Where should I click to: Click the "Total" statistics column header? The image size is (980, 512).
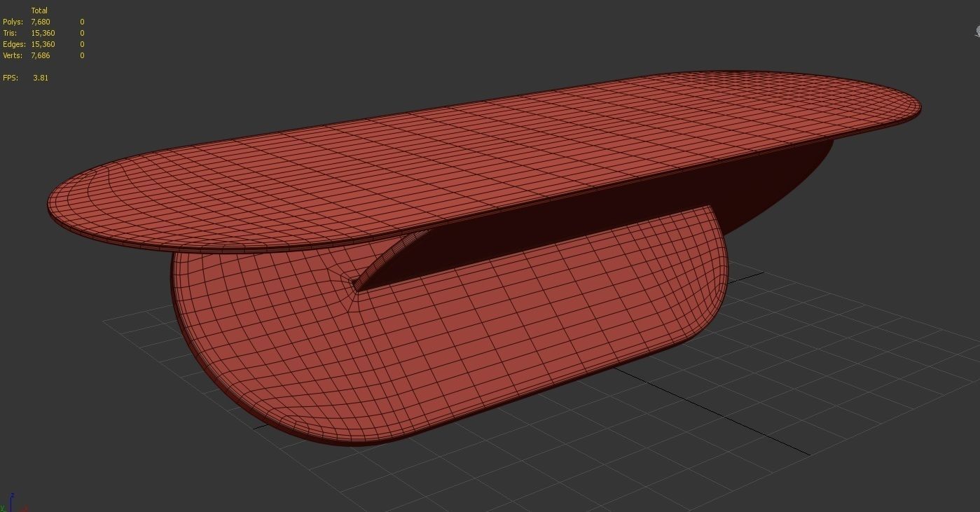(39, 11)
